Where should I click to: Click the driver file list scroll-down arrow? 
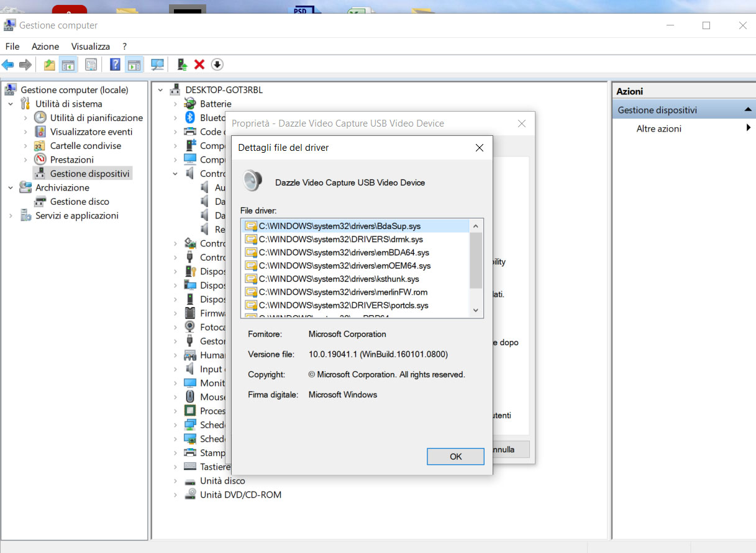(476, 311)
